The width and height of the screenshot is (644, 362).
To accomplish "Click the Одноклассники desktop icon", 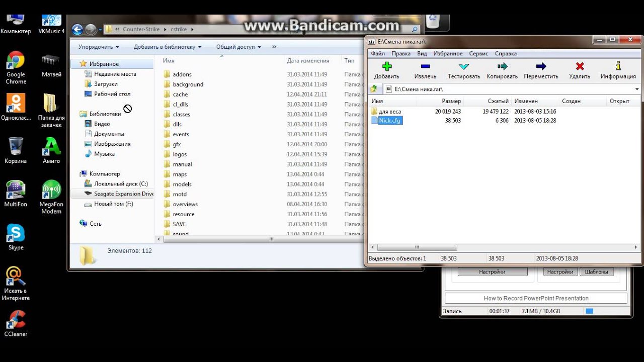I will (16, 103).
